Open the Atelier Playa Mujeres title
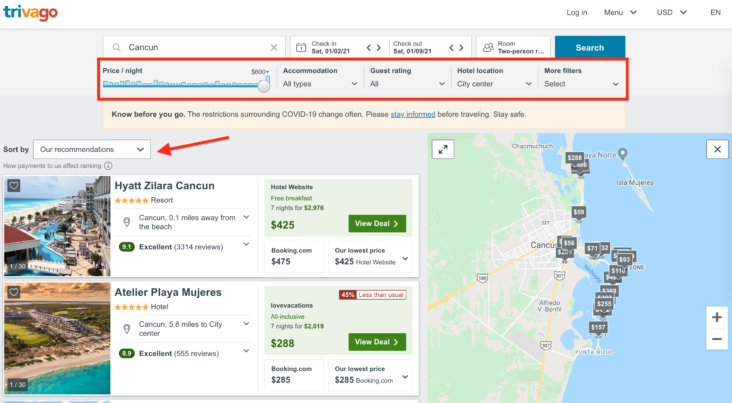 tap(168, 292)
